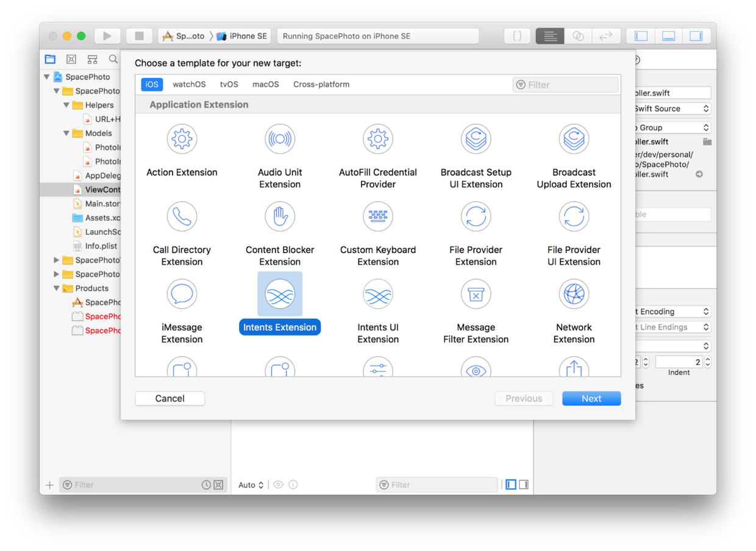Switch to the Version editor
This screenshot has width=756, height=551.
coord(605,36)
